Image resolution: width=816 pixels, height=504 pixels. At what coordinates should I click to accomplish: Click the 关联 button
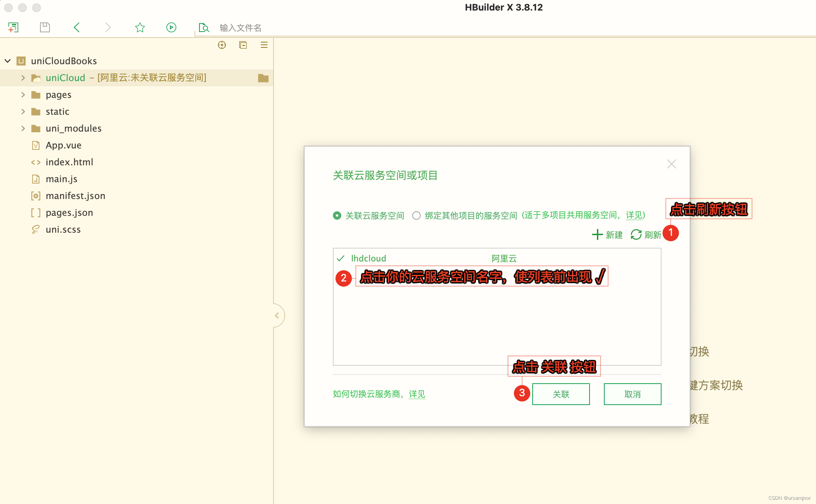(561, 394)
